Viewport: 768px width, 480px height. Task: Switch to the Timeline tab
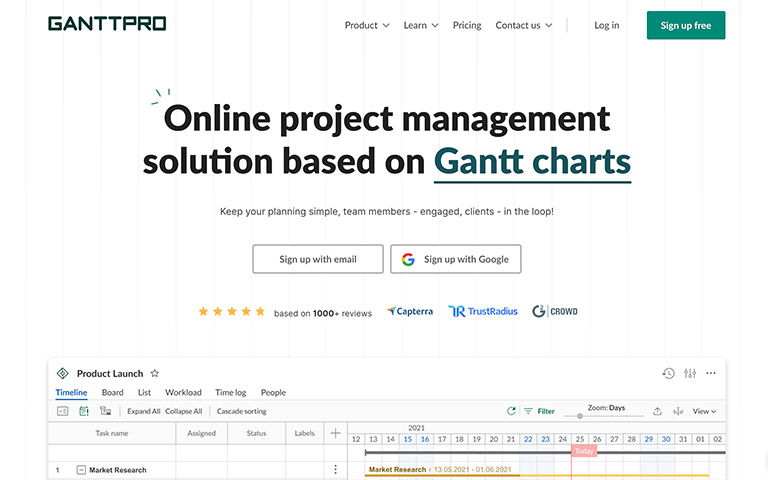pos(72,392)
